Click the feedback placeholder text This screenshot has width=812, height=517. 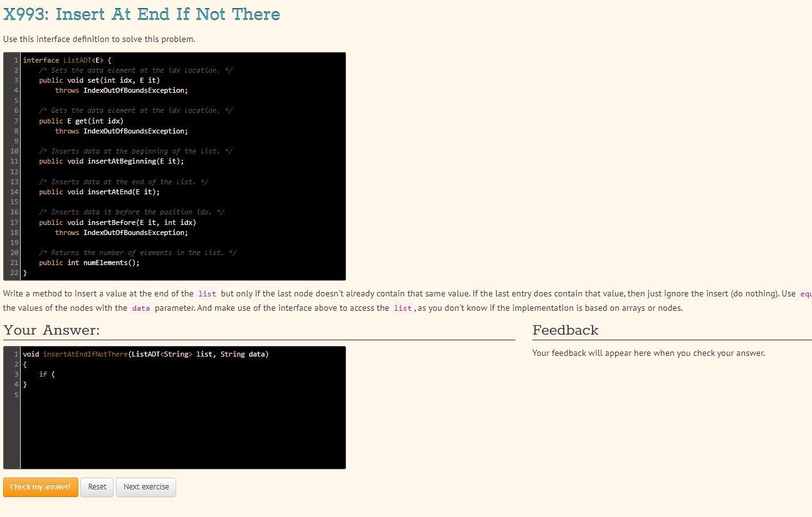pos(649,353)
